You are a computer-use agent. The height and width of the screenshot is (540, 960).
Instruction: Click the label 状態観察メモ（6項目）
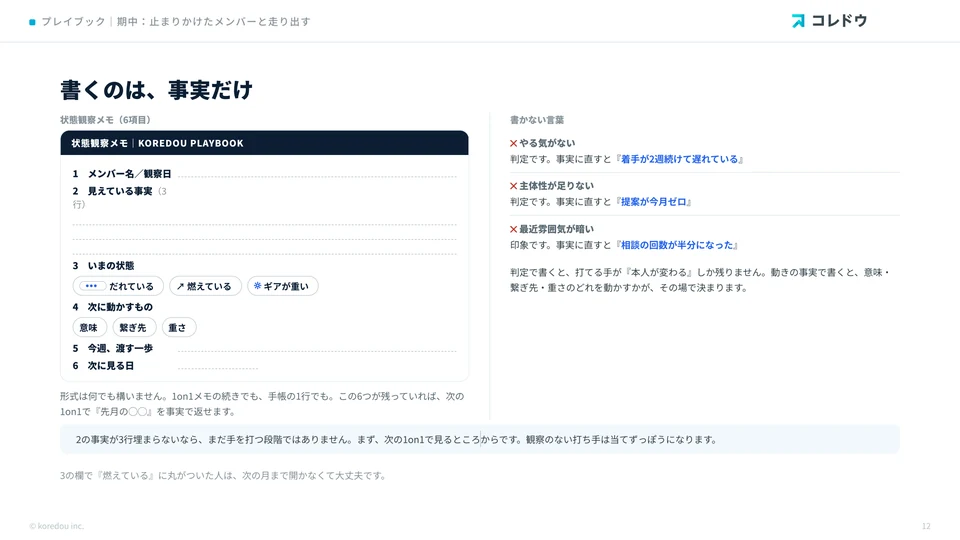[x=105, y=120]
